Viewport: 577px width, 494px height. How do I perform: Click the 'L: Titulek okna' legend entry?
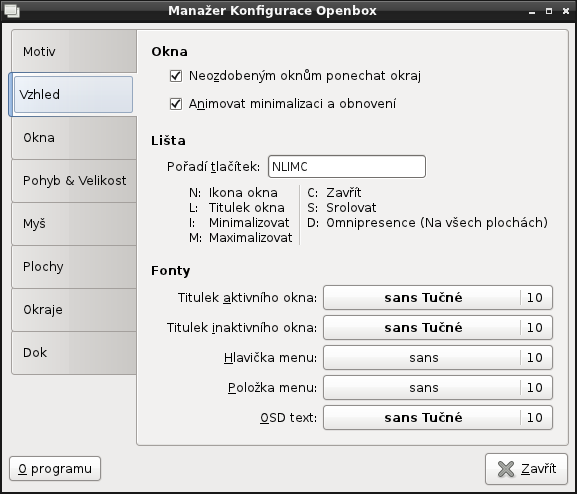[237, 208]
